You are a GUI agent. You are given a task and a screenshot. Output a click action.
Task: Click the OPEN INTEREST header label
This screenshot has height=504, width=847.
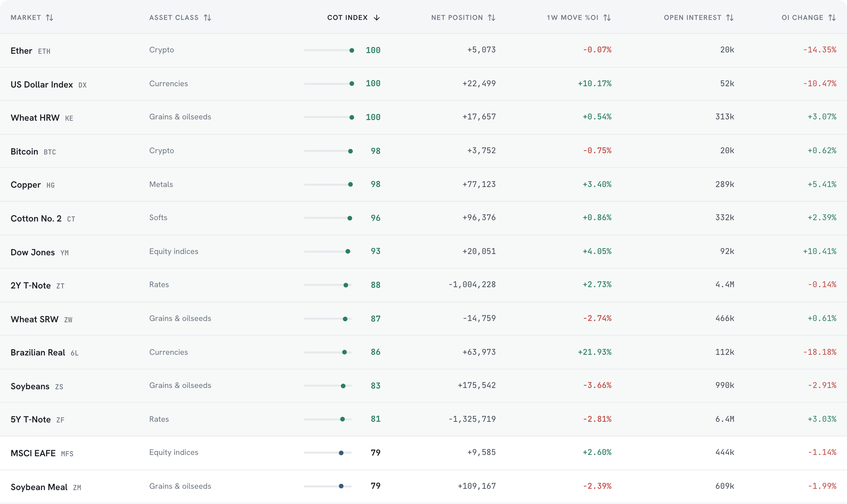pos(693,18)
